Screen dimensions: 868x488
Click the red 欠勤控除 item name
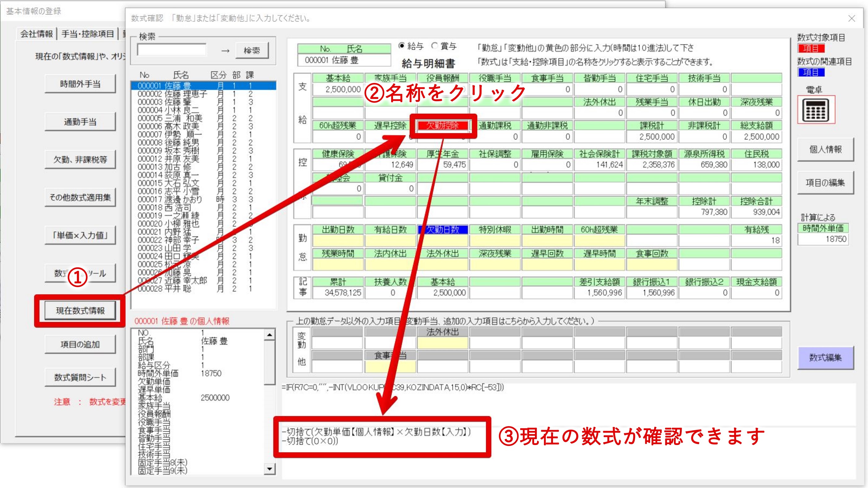tap(443, 125)
